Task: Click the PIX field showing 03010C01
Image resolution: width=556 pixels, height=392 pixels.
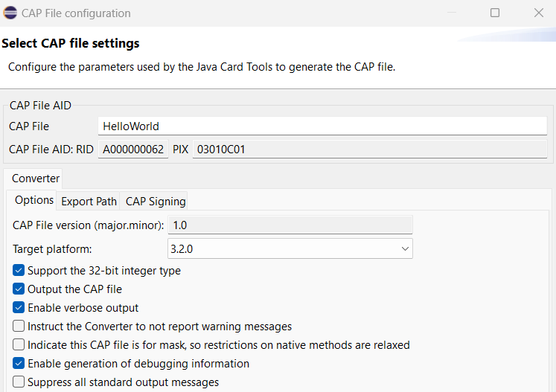Action: [370, 150]
